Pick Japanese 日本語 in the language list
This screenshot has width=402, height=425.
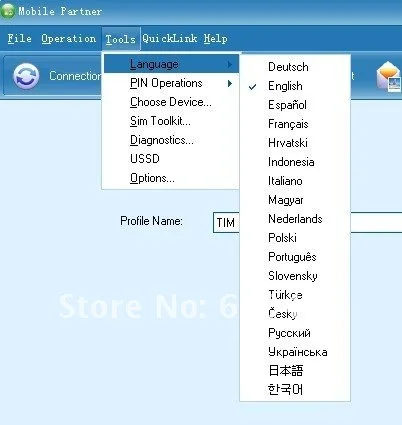pos(295,371)
